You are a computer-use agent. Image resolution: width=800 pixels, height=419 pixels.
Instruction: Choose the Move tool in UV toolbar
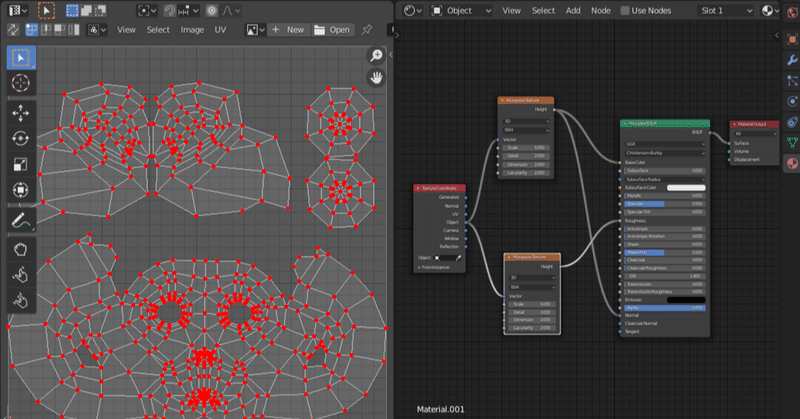tap(21, 113)
